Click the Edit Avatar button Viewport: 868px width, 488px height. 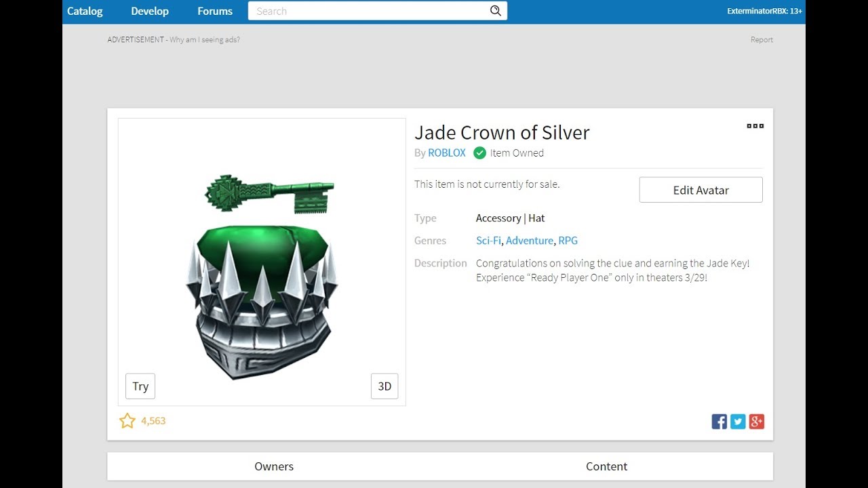(701, 190)
